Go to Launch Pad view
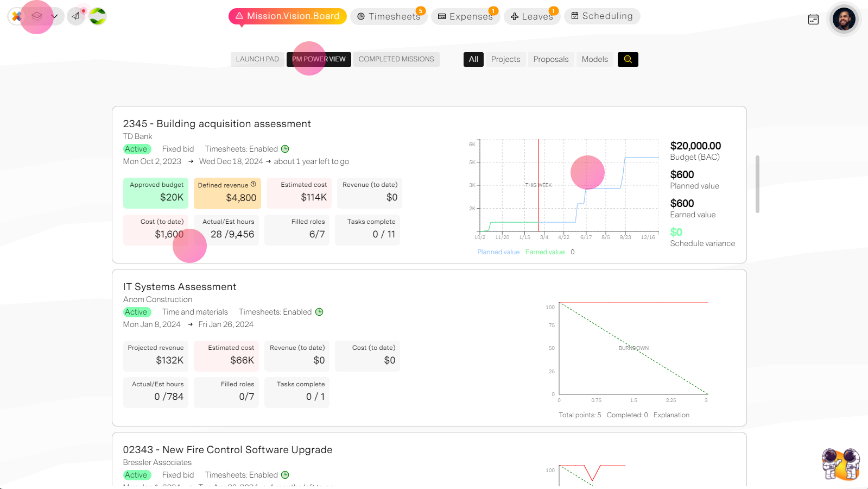This screenshot has height=489, width=868. pyautogui.click(x=257, y=59)
